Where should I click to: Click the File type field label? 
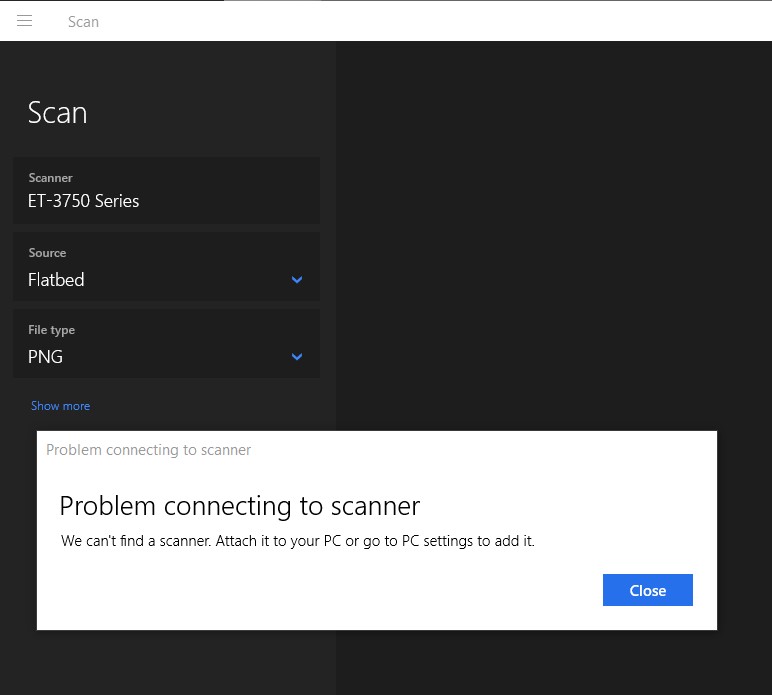(52, 330)
